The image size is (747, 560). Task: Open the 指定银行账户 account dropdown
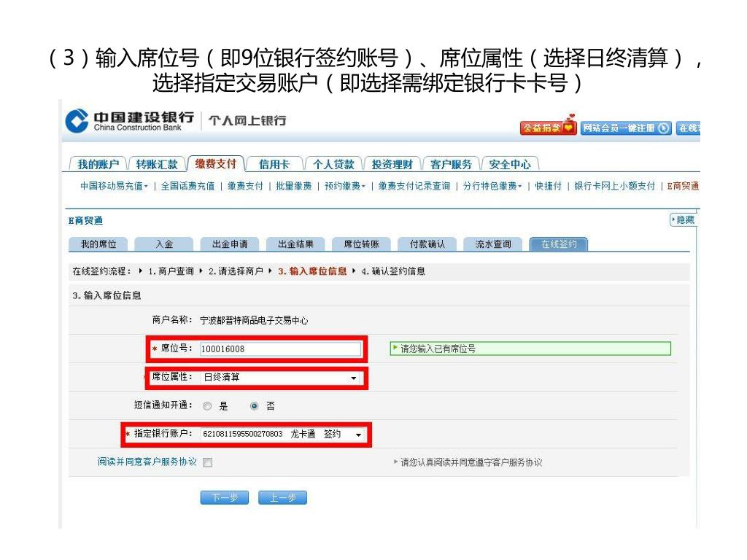[x=283, y=435]
